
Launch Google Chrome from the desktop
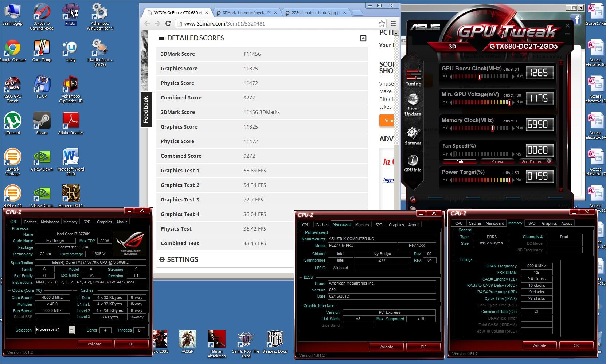[x=12, y=51]
